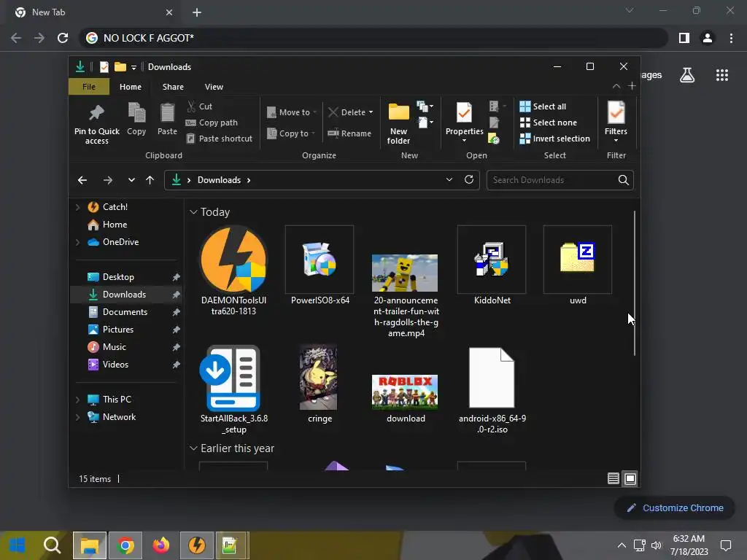747x560 pixels.
Task: Switch to the Home ribbon tab
Action: pos(131,87)
